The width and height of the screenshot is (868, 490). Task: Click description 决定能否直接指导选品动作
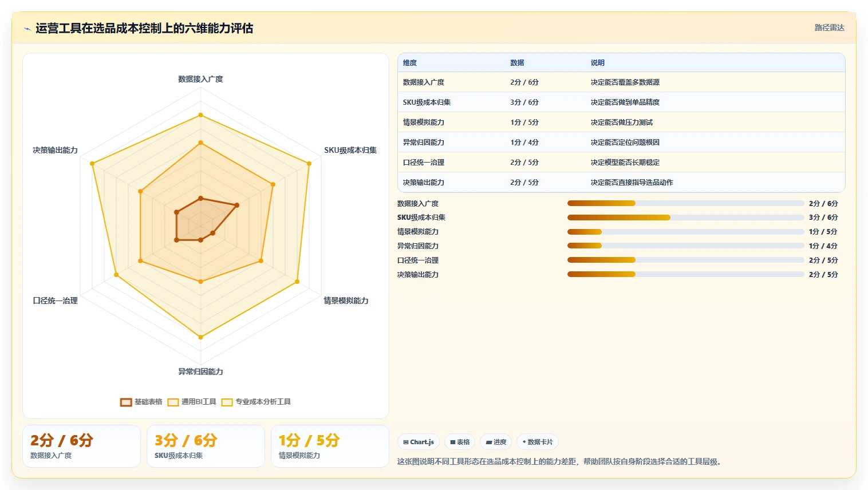point(632,183)
